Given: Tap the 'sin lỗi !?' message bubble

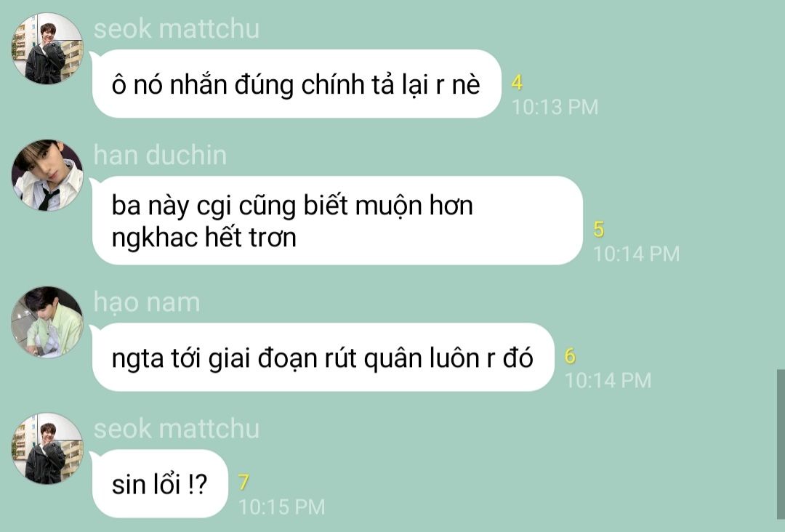Looking at the screenshot, I should (x=160, y=484).
